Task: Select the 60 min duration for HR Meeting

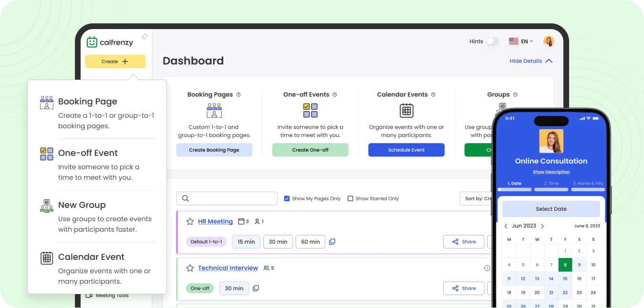Action: [310, 242]
